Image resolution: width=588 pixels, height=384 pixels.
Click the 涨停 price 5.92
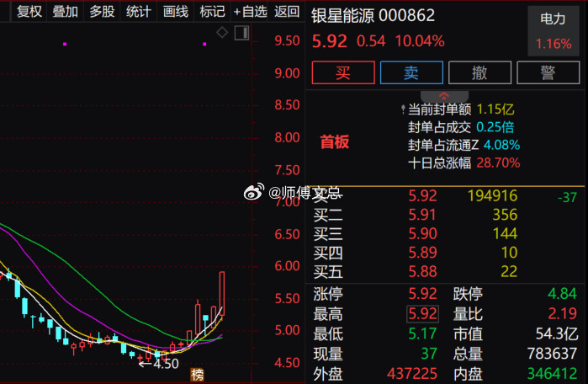422,294
